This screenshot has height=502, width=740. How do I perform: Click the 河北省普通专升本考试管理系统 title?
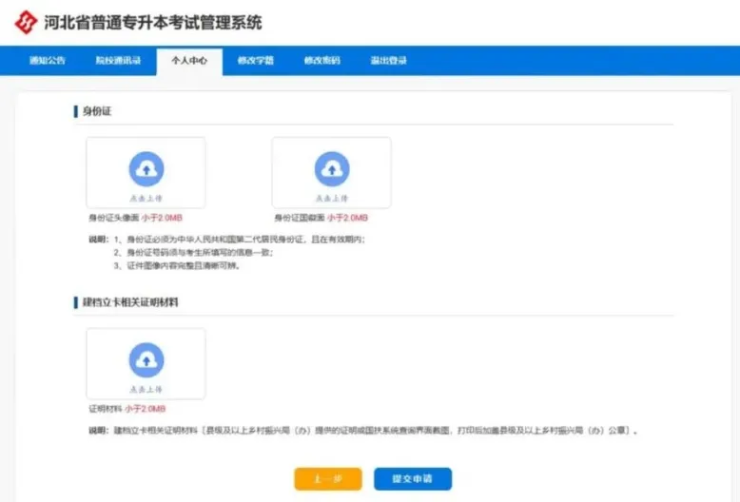pos(153,22)
